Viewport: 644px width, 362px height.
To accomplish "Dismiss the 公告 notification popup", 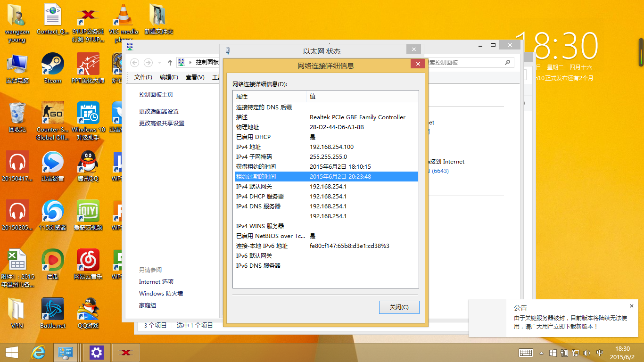I will point(632,306).
